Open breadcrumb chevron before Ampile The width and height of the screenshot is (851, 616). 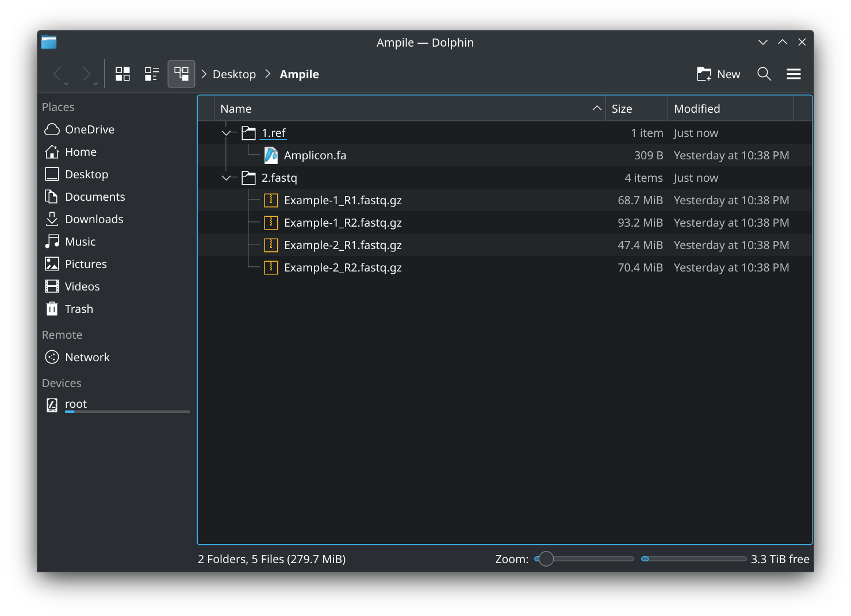coord(268,74)
